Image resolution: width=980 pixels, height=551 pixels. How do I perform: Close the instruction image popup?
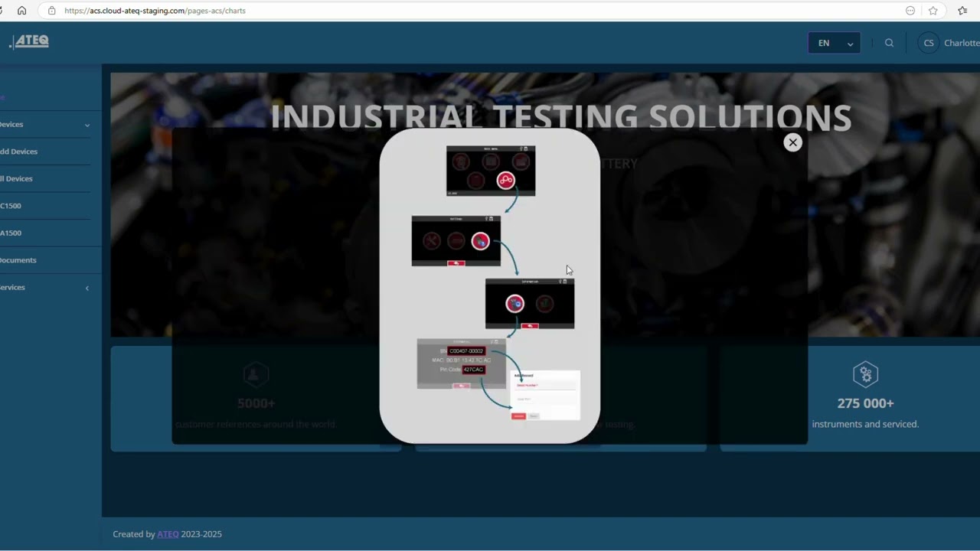(x=792, y=142)
